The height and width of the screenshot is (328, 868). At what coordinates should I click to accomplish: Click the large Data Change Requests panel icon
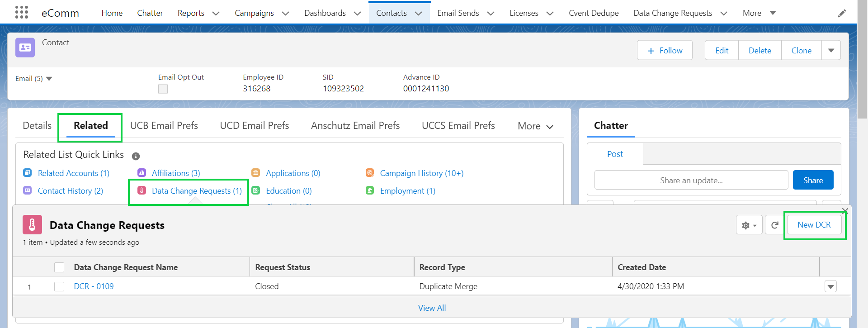coord(32,224)
